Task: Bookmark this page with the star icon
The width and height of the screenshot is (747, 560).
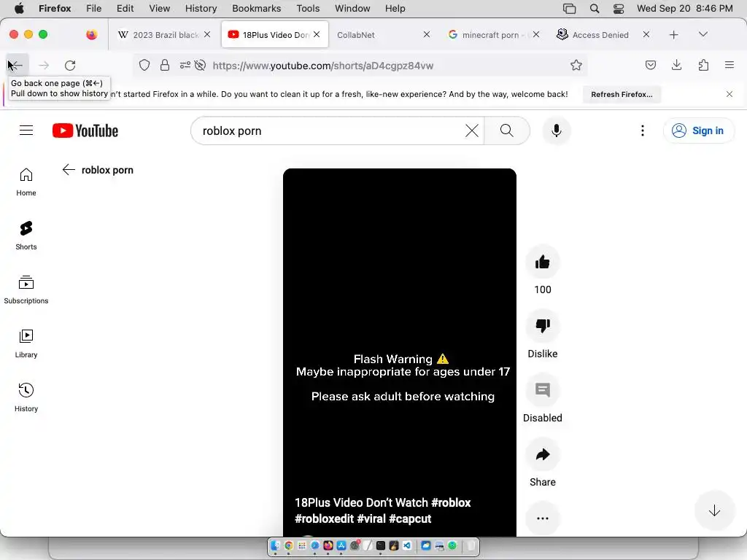Action: [576, 65]
